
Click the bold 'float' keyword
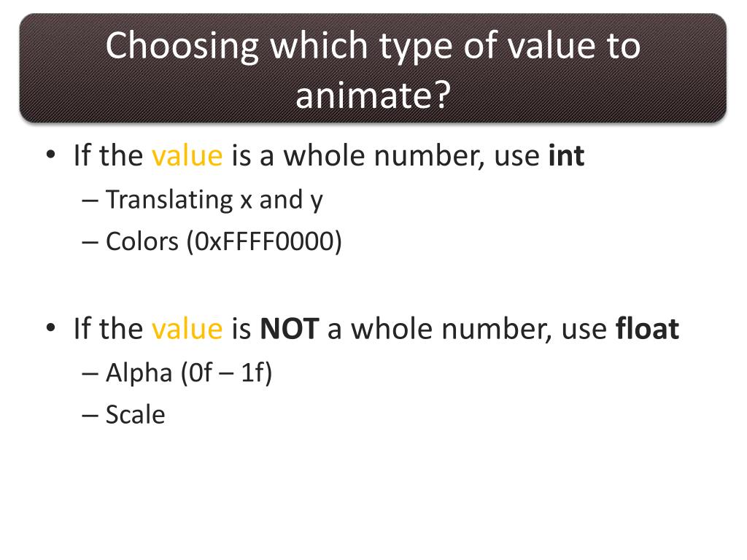pyautogui.click(x=647, y=329)
